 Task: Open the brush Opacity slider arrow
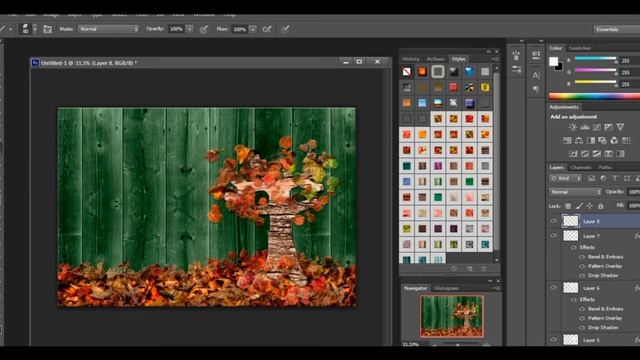point(189,29)
